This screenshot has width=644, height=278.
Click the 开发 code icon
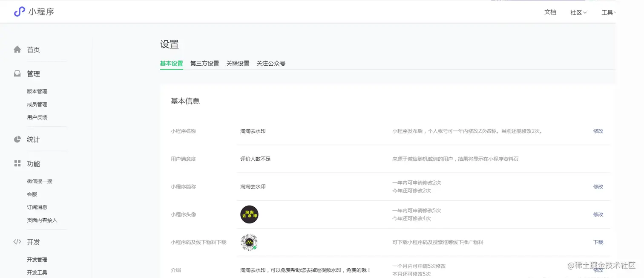point(17,242)
